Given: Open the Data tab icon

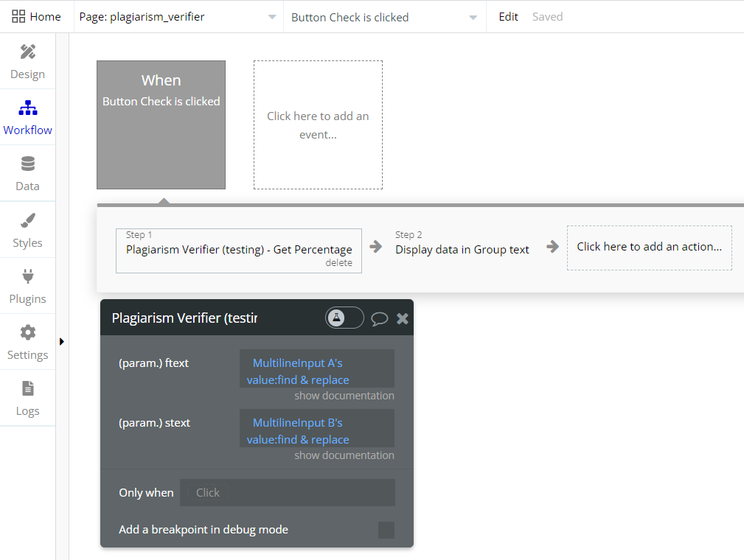Looking at the screenshot, I should point(27,164).
